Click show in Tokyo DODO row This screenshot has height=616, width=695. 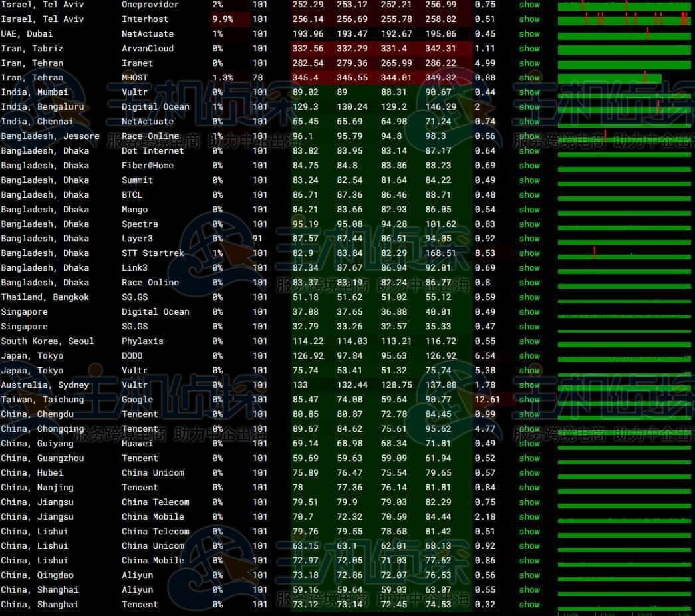pyautogui.click(x=529, y=356)
